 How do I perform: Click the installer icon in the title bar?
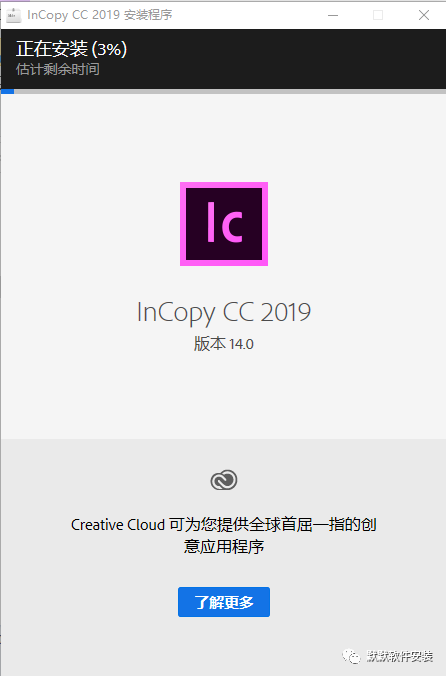click(x=13, y=15)
